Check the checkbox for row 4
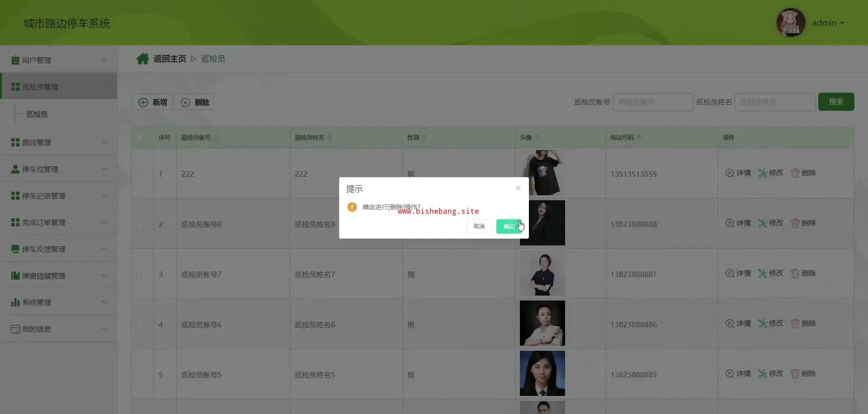 pos(139,325)
